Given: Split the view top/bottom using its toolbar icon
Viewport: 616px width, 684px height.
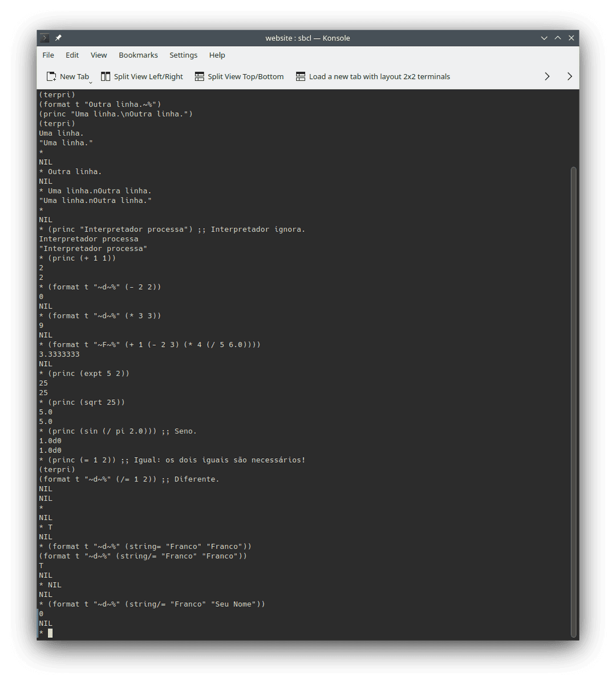Looking at the screenshot, I should coord(198,76).
